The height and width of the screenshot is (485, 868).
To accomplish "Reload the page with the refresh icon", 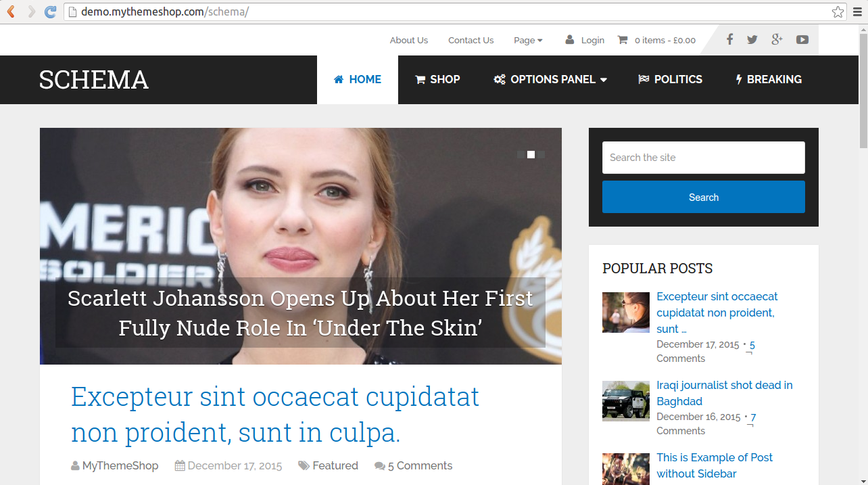I will (x=50, y=11).
